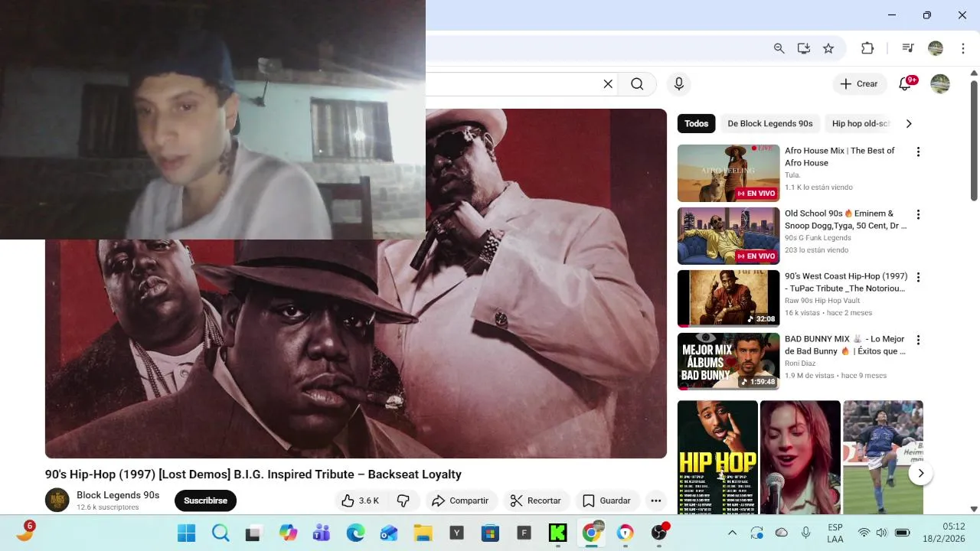Start voice search with the microphone icon

[678, 84]
